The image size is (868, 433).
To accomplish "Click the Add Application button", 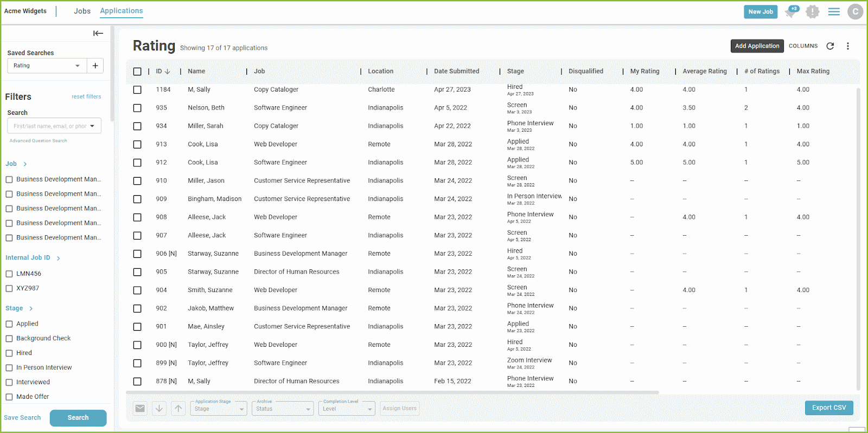I will click(x=757, y=46).
